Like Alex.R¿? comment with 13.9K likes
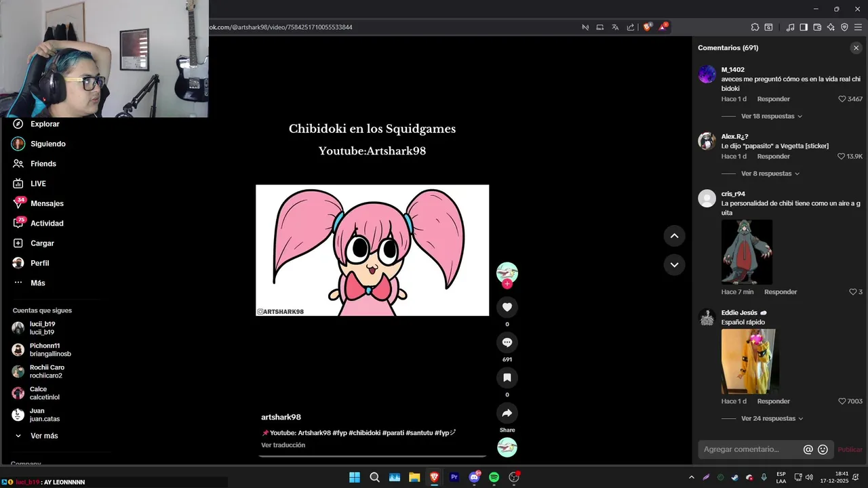 coord(841,157)
